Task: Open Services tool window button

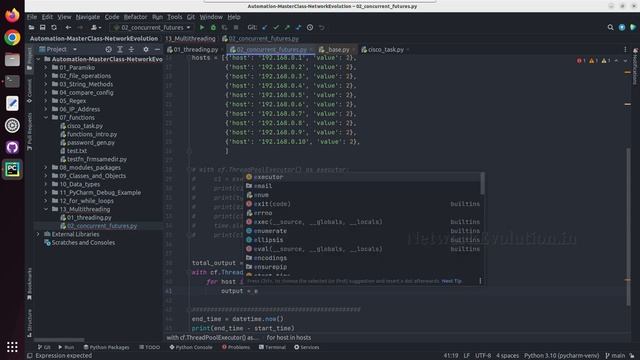Action: click(x=307, y=347)
